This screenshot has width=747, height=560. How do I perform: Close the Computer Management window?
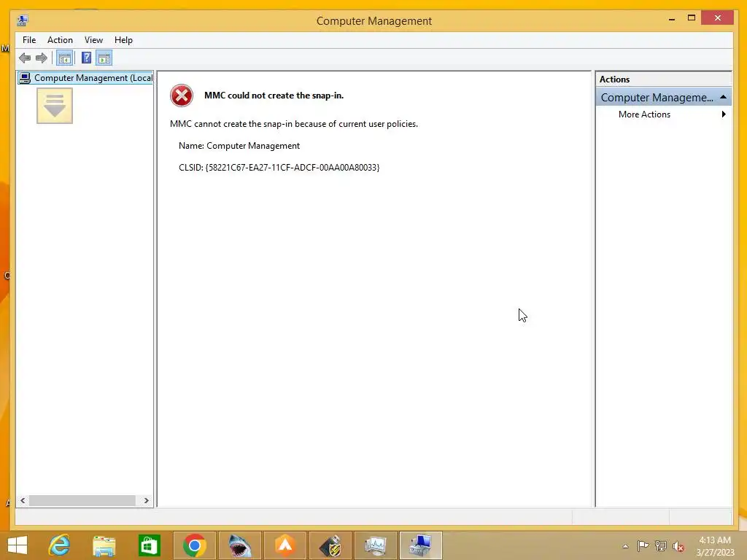[x=718, y=18]
